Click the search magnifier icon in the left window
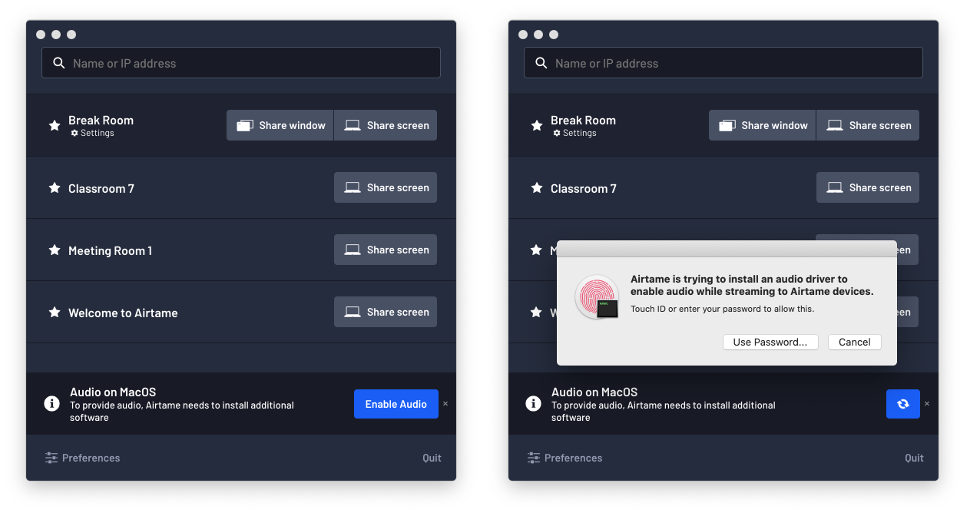The width and height of the screenshot is (980, 513). coord(58,63)
